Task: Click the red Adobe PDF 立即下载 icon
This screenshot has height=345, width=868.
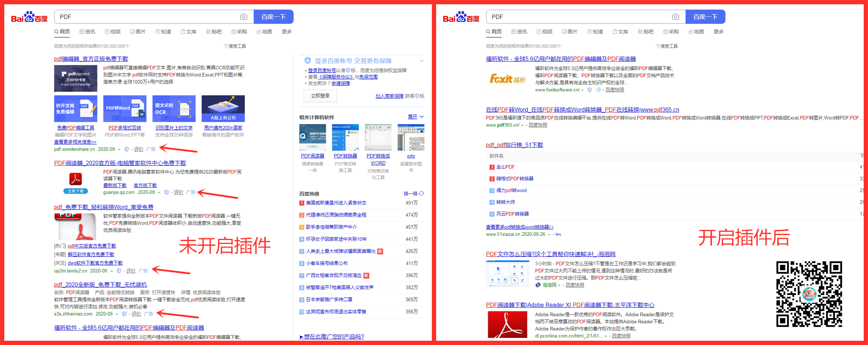Action: coord(75,183)
